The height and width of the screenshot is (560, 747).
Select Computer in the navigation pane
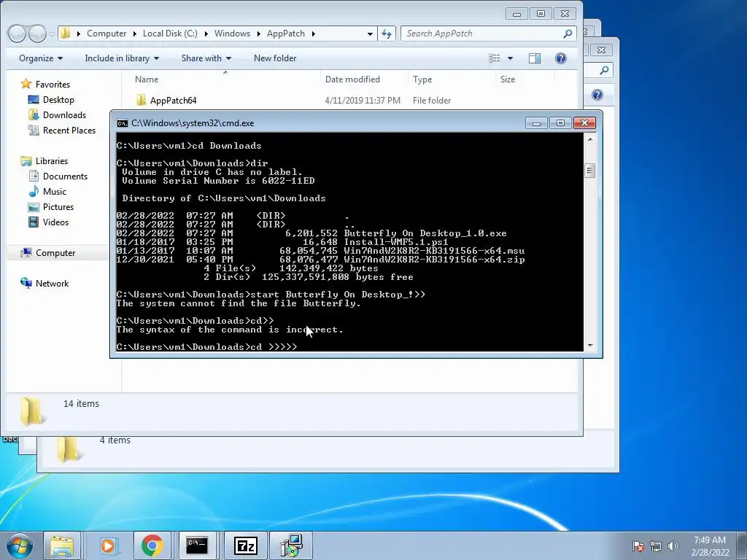pos(55,253)
